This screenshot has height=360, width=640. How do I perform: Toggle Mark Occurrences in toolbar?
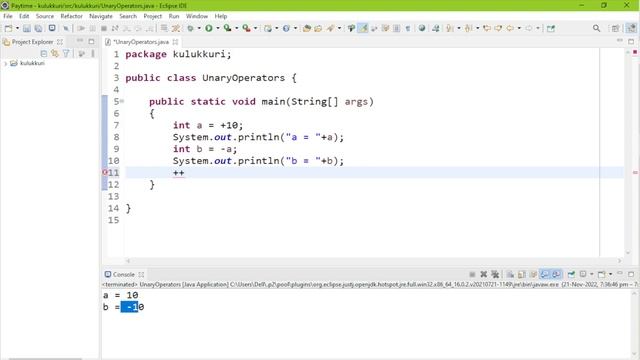click(363, 28)
